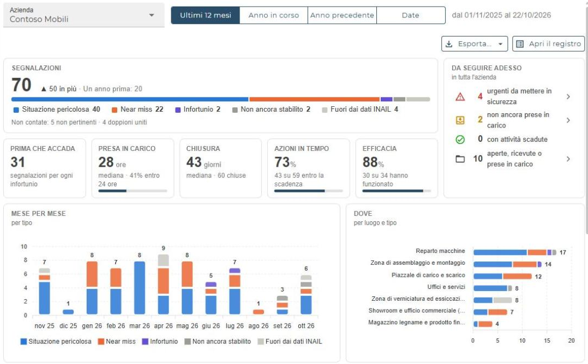
Task: Open the Esporta dropdown arrow
Action: click(x=500, y=44)
